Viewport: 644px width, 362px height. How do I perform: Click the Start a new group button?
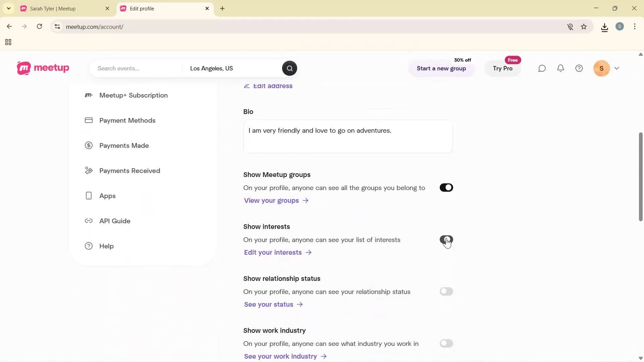tap(441, 68)
